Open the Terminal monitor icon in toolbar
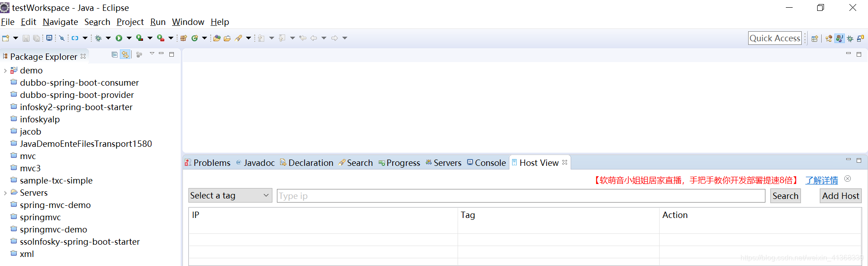The width and height of the screenshot is (868, 266). click(49, 38)
